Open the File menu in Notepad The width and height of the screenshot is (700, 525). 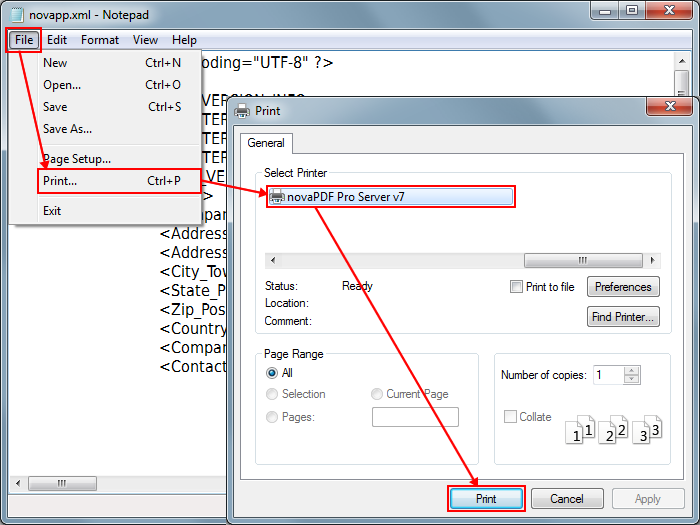24,40
